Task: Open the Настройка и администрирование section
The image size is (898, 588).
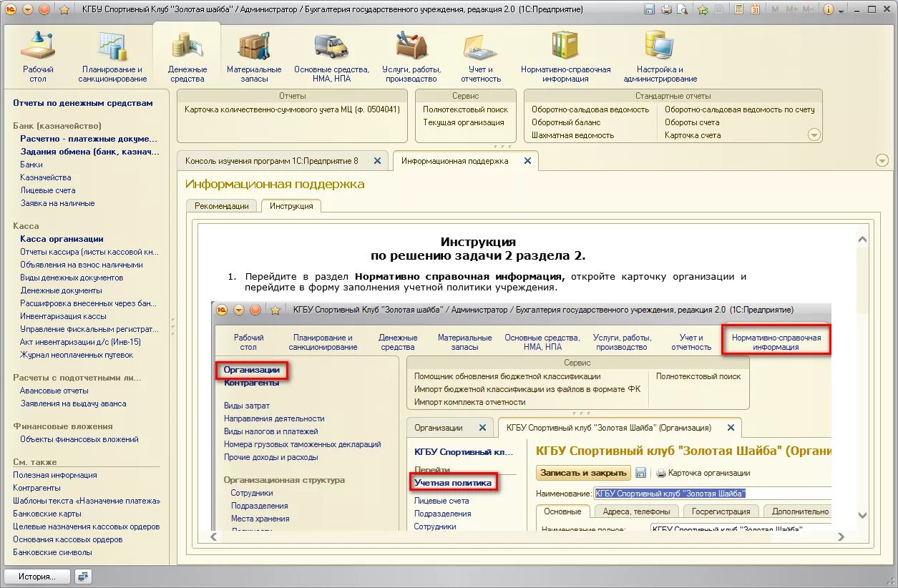Action: coord(660,57)
